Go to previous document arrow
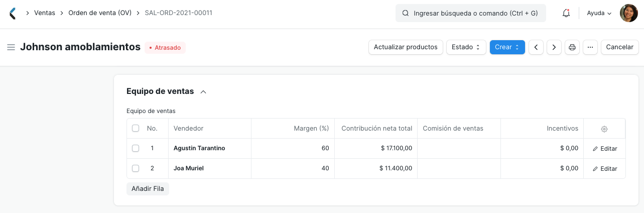 (536, 47)
